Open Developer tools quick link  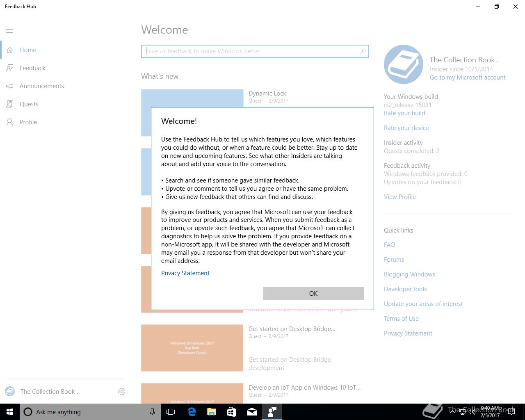click(405, 289)
